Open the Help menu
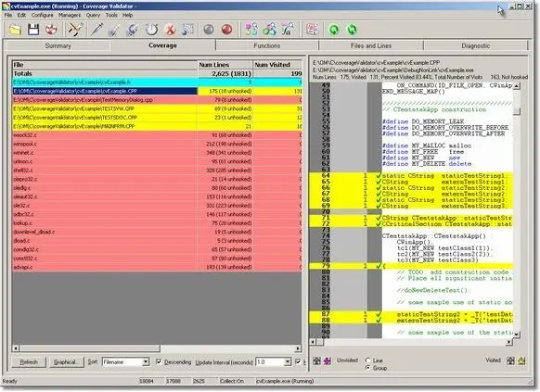 (x=127, y=15)
